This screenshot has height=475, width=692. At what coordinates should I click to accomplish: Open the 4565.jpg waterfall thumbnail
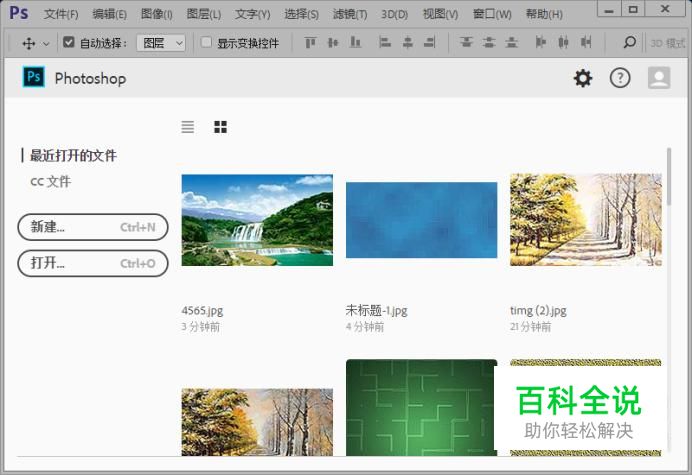click(x=257, y=220)
